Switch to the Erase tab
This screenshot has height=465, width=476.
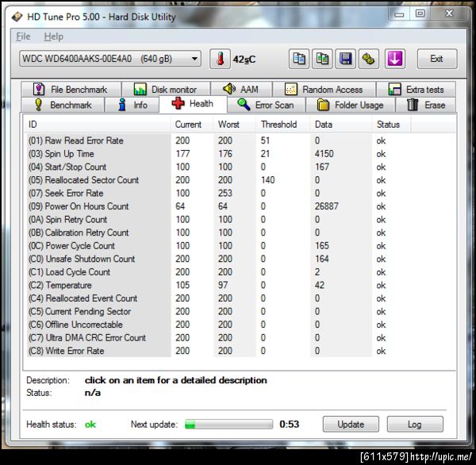(x=425, y=105)
